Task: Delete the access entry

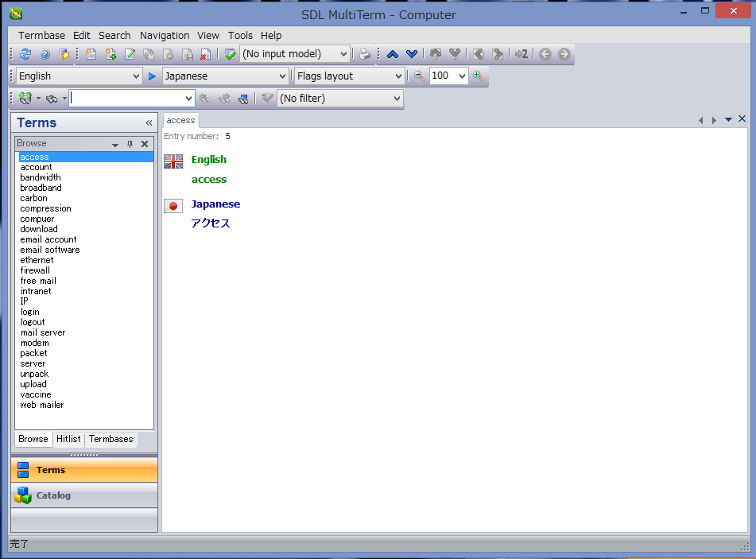Action: click(x=205, y=54)
